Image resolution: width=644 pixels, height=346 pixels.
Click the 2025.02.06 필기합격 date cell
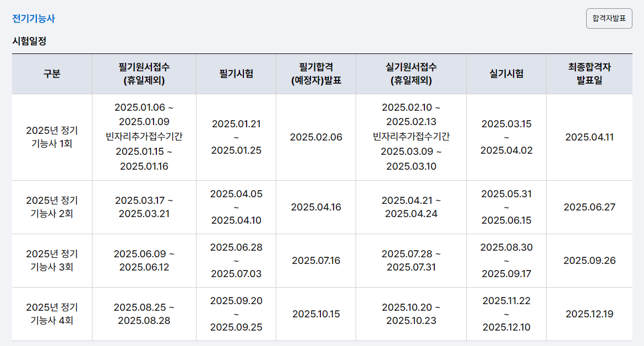pyautogui.click(x=315, y=136)
